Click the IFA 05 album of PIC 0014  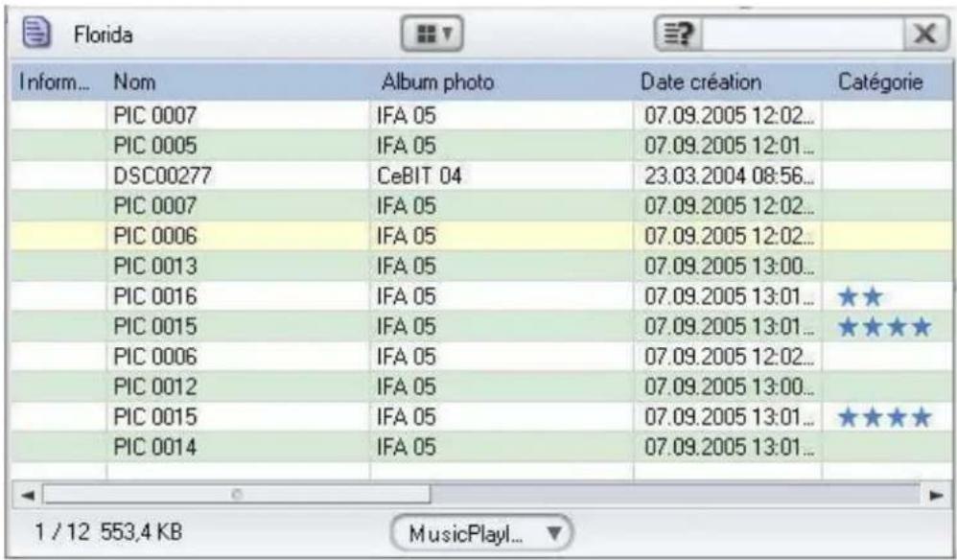406,447
